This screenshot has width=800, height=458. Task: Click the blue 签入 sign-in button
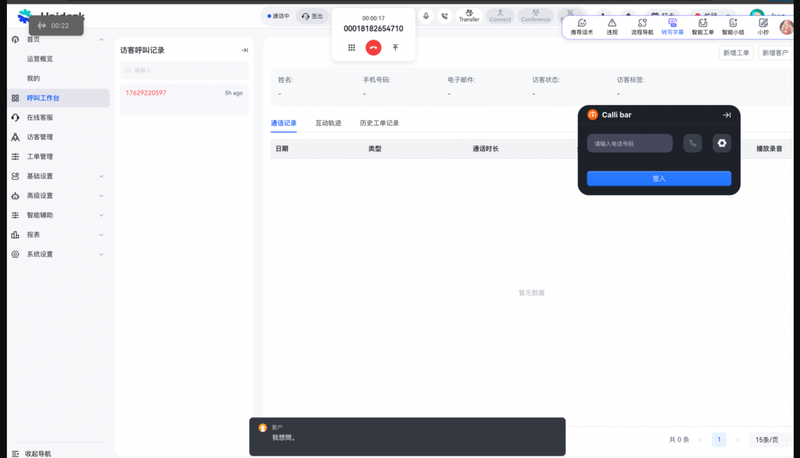pos(659,178)
